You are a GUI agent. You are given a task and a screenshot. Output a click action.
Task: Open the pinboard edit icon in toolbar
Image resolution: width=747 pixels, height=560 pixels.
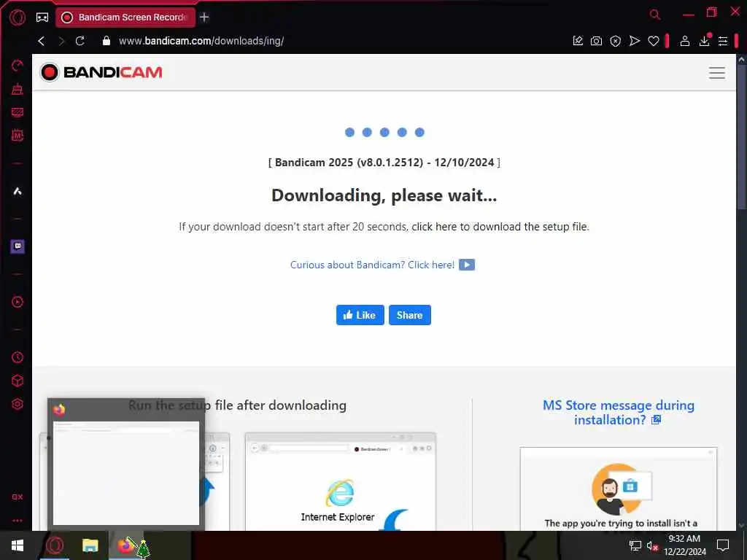click(x=578, y=41)
